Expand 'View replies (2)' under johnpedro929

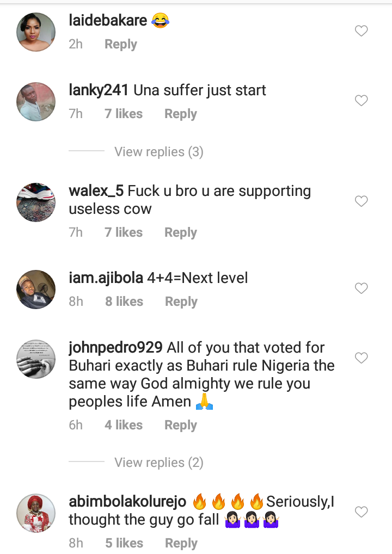pyautogui.click(x=158, y=463)
